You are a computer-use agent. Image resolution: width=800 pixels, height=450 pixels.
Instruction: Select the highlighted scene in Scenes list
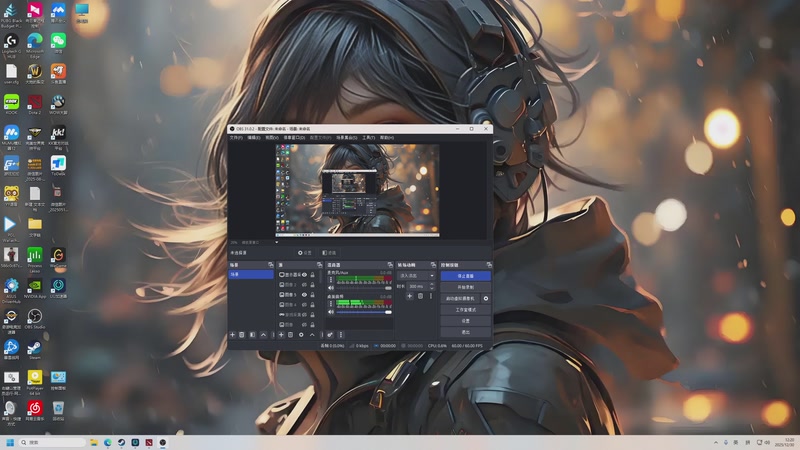251,274
